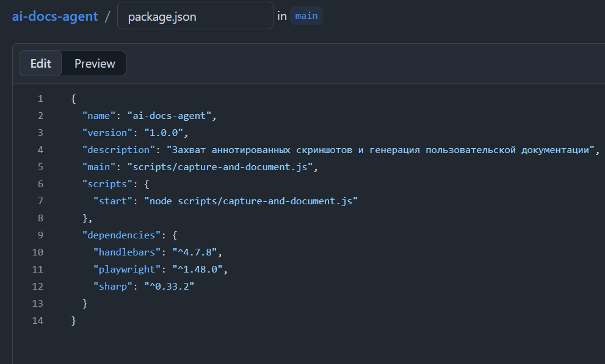This screenshot has height=364, width=605.
Task: Click the "^1.48.0" version value
Action: (197, 269)
